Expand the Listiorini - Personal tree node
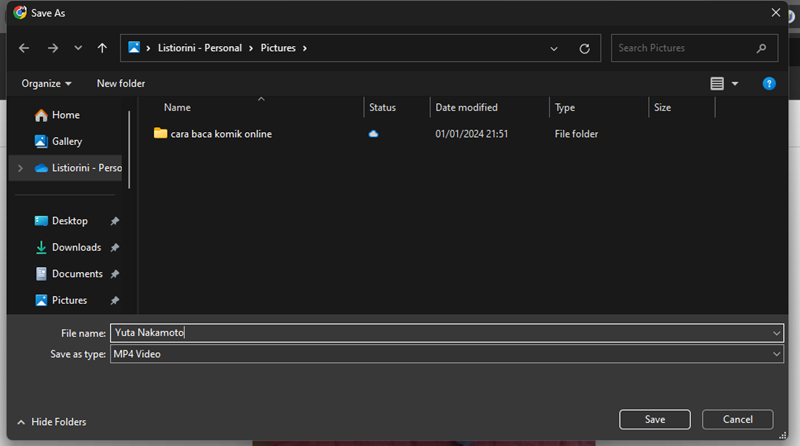 20,168
